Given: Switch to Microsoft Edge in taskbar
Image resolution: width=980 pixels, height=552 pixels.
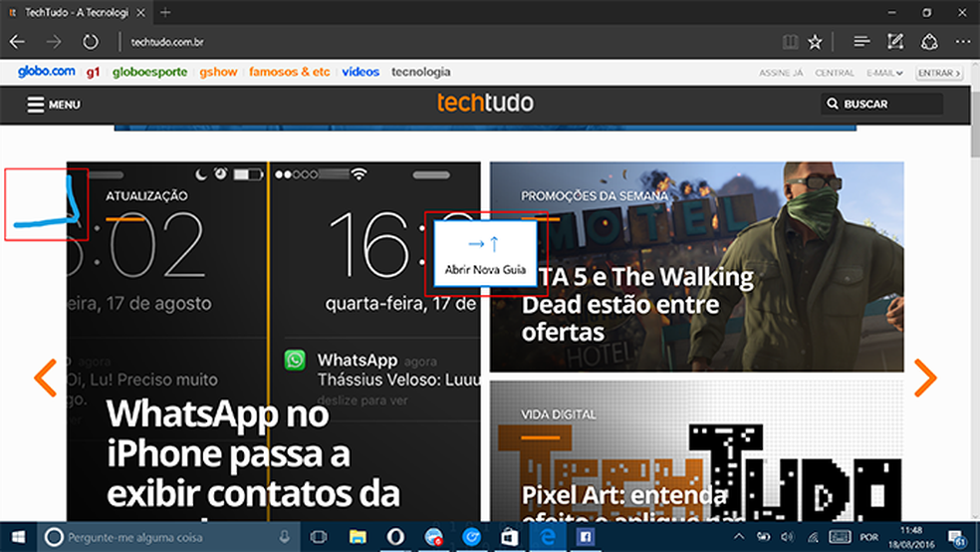Looking at the screenshot, I should (x=548, y=537).
